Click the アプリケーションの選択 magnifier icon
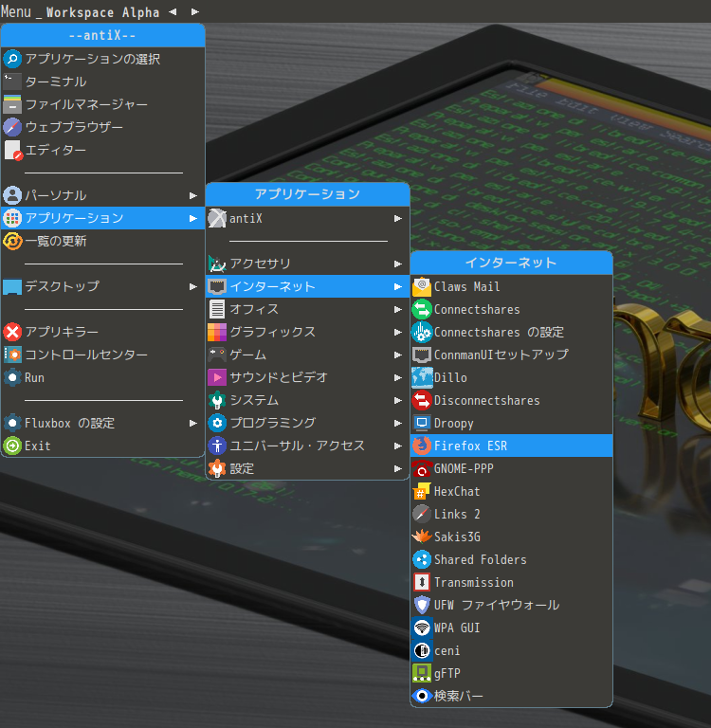Image resolution: width=711 pixels, height=728 pixels. tap(12, 59)
